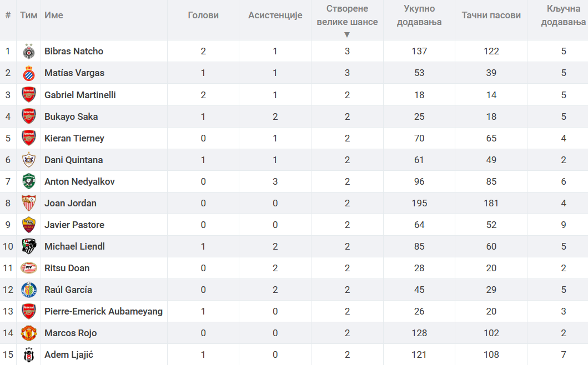This screenshot has width=588, height=365.
Task: Open Pierre-Emerick Aubameyang player link
Action: click(x=103, y=311)
